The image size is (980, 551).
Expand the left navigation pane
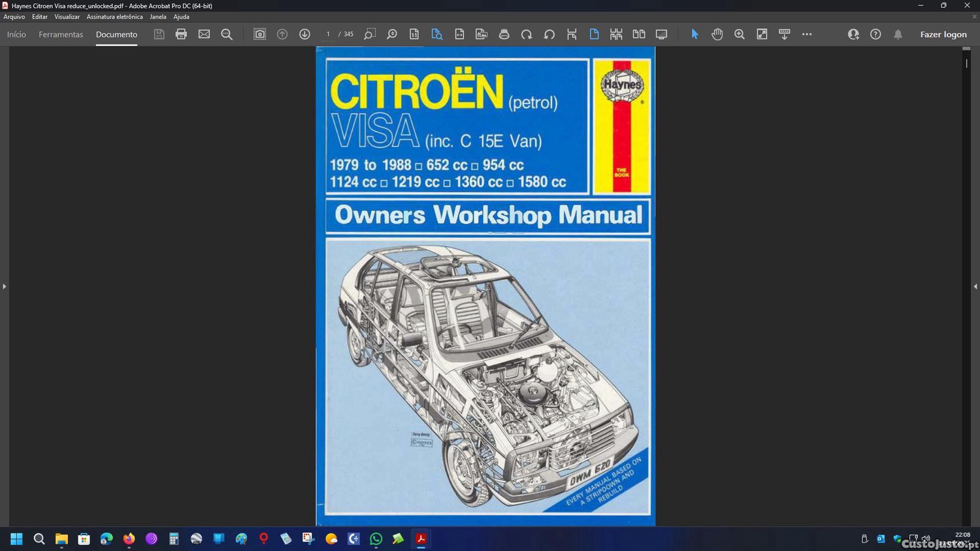pyautogui.click(x=4, y=286)
